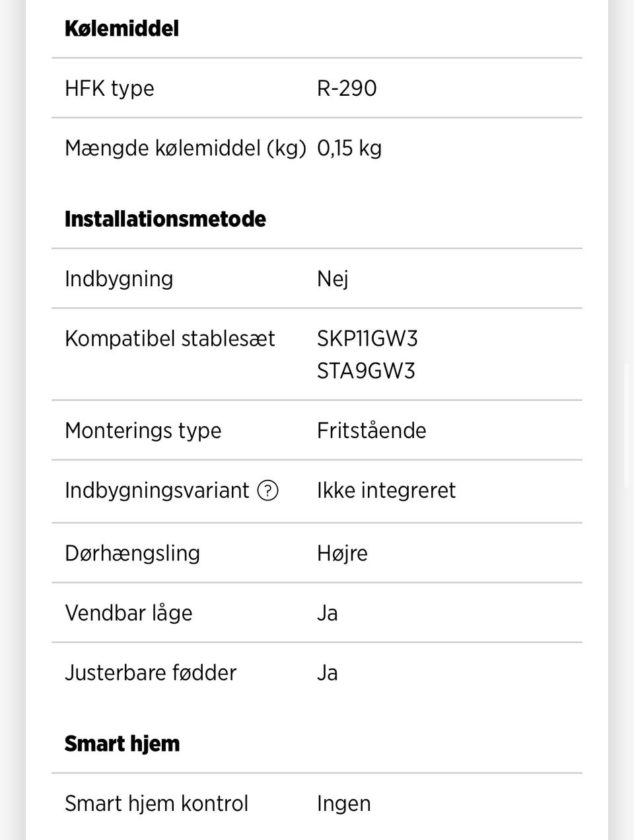Select the STA9GW3 stacking kit text
The width and height of the screenshot is (634, 840).
(366, 370)
